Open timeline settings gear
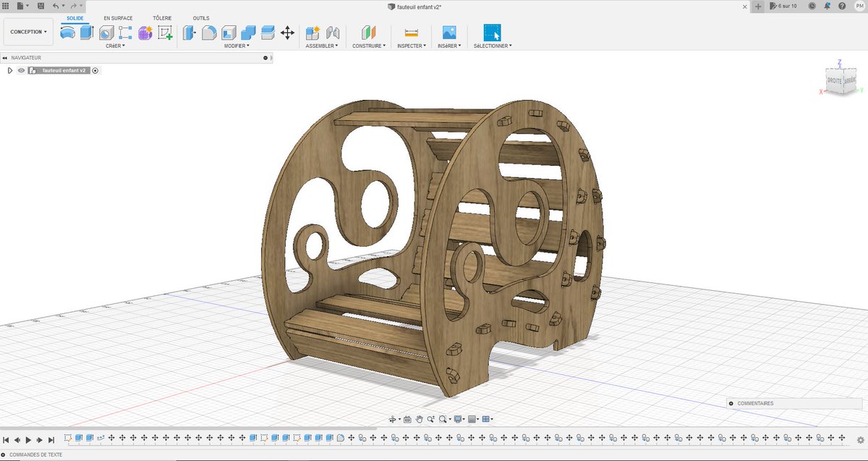This screenshot has height=461, width=868. pyautogui.click(x=861, y=439)
